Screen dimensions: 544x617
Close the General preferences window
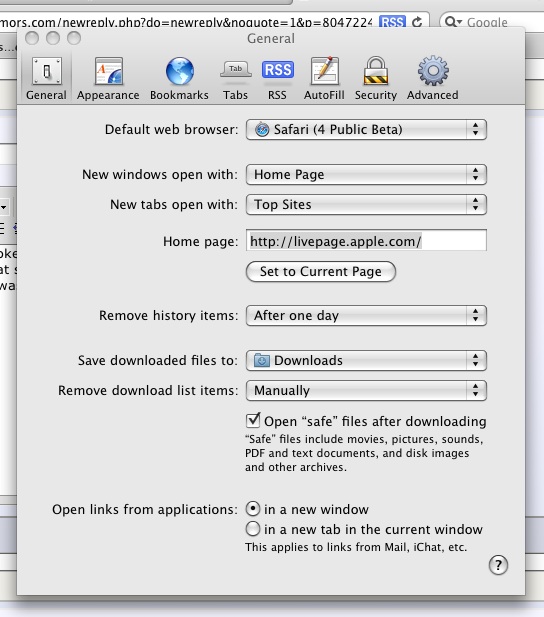(x=32, y=38)
